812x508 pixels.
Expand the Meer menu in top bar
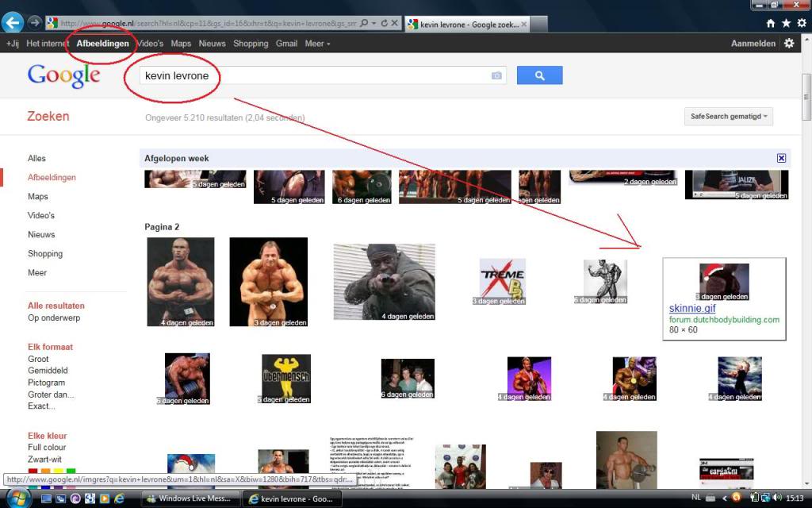point(317,44)
